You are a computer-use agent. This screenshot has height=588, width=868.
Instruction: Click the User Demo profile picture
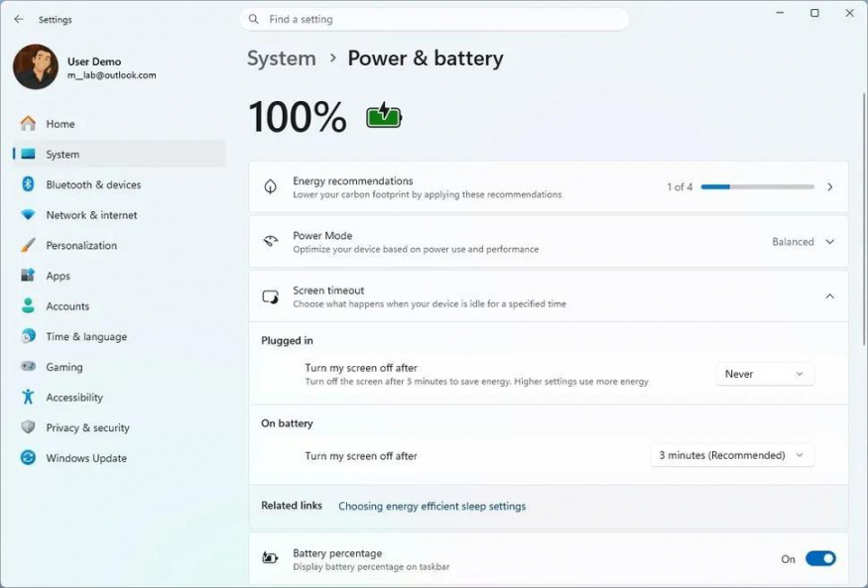(36, 66)
